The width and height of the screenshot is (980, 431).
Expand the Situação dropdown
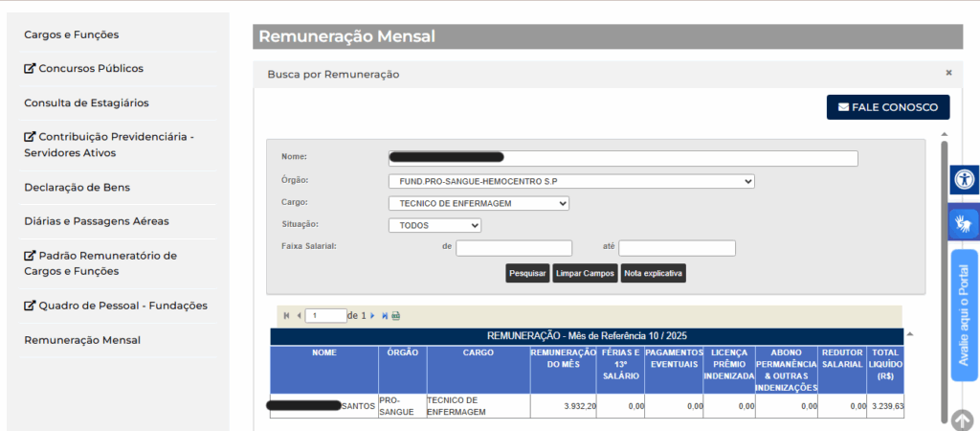coord(434,225)
